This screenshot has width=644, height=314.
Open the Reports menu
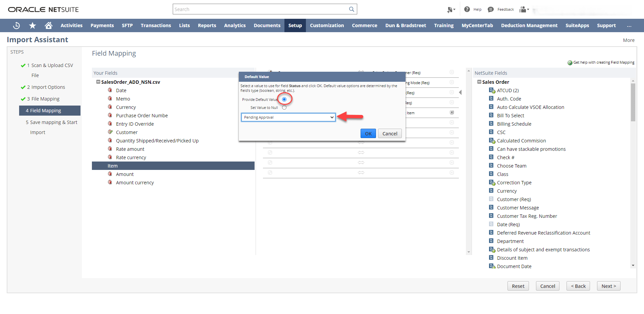[207, 25]
